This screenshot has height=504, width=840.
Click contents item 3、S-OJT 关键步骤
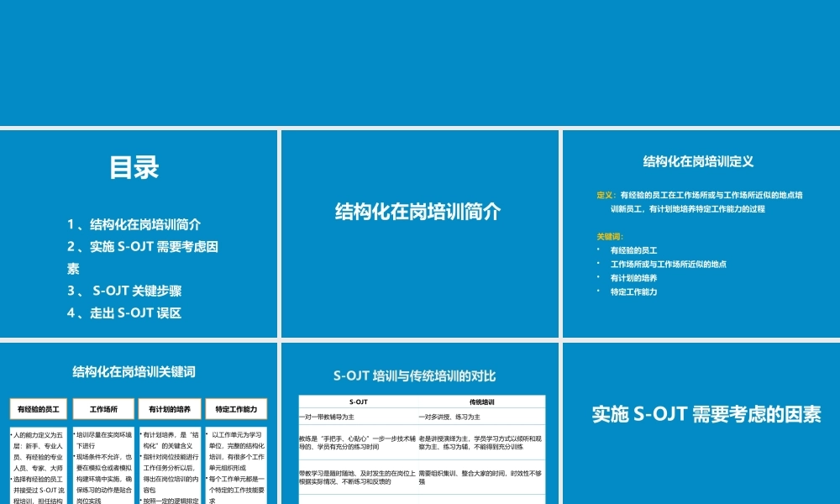pos(124,291)
